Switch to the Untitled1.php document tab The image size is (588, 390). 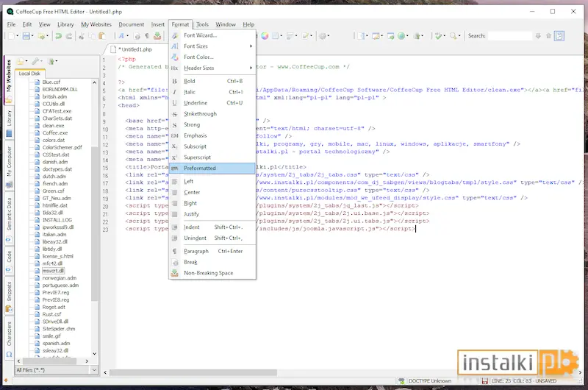135,49
